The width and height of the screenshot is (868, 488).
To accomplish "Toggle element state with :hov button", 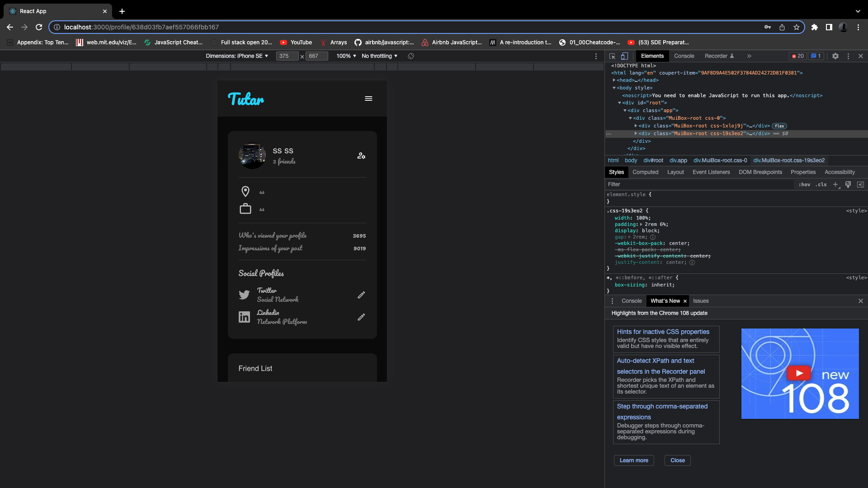I will (805, 184).
